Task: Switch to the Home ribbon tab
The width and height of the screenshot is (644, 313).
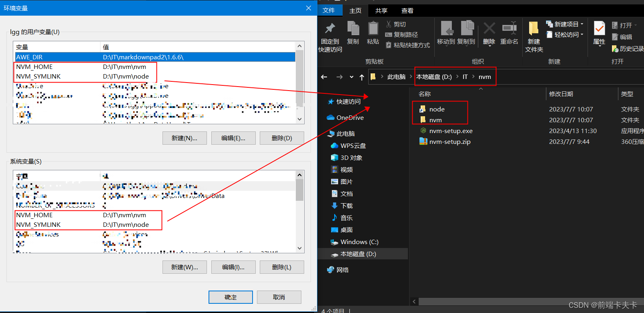Action: (355, 10)
